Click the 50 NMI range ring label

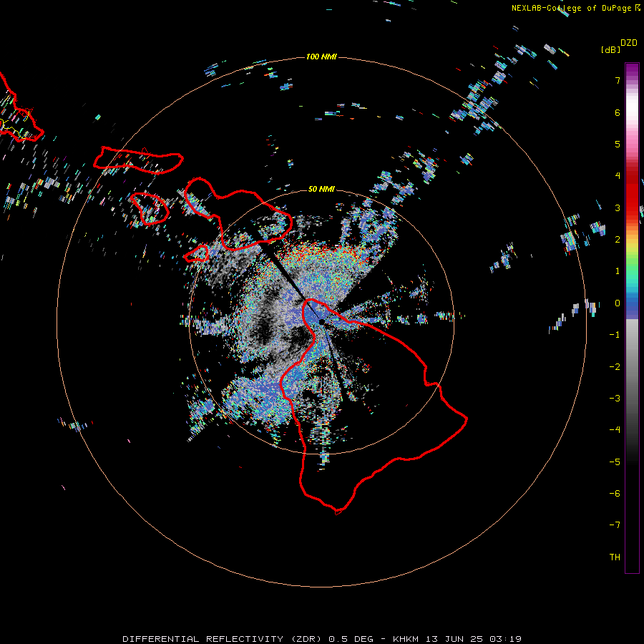pyautogui.click(x=321, y=189)
